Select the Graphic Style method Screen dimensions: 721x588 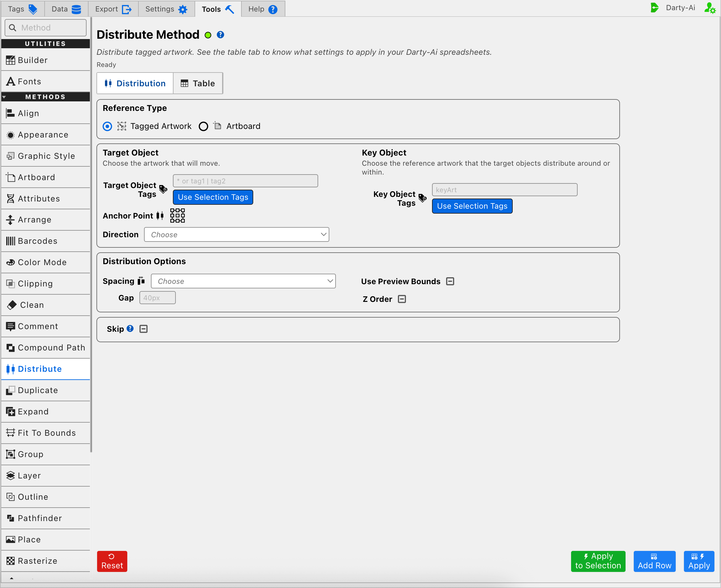(46, 156)
